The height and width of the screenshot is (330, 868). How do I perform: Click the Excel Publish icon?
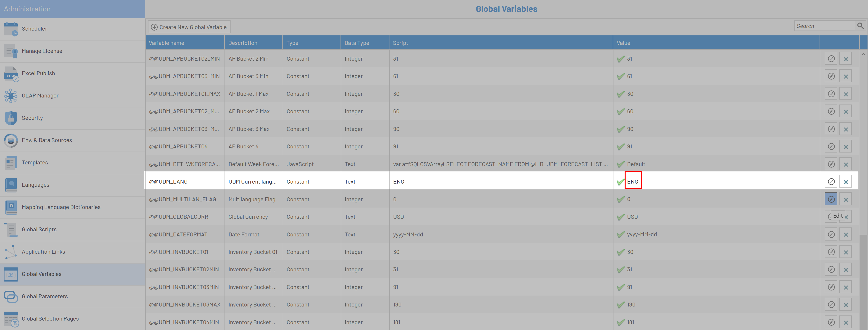11,74
